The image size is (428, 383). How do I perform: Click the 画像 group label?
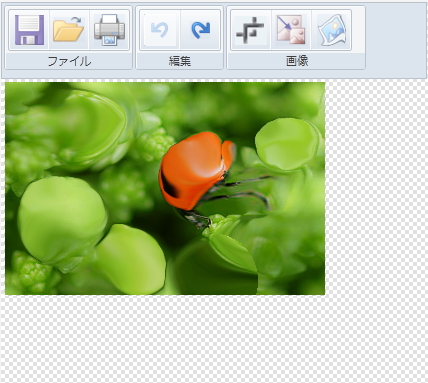tap(297, 61)
